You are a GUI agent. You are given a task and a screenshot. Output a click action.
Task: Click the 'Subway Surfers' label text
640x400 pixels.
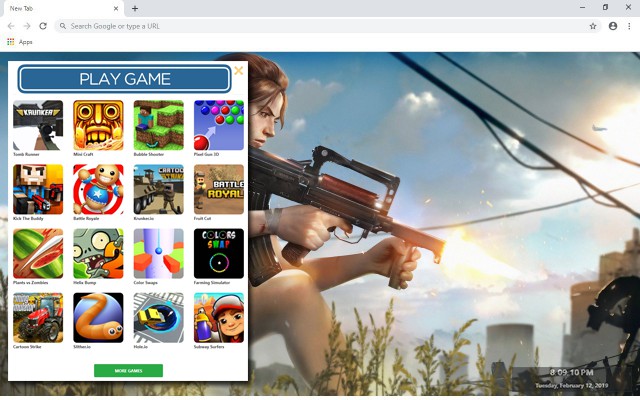click(209, 347)
